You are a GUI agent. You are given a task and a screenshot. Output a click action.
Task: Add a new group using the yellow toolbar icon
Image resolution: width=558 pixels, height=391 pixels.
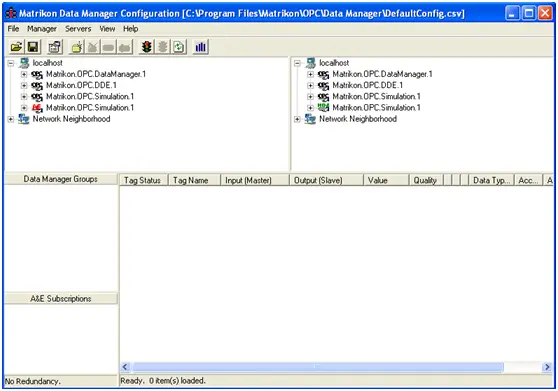[x=77, y=47]
